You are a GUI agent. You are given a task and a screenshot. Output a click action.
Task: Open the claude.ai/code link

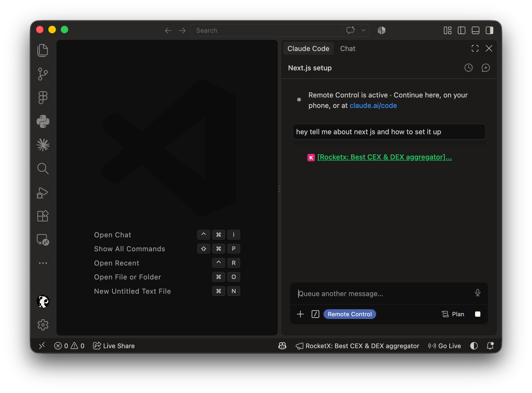pos(373,105)
